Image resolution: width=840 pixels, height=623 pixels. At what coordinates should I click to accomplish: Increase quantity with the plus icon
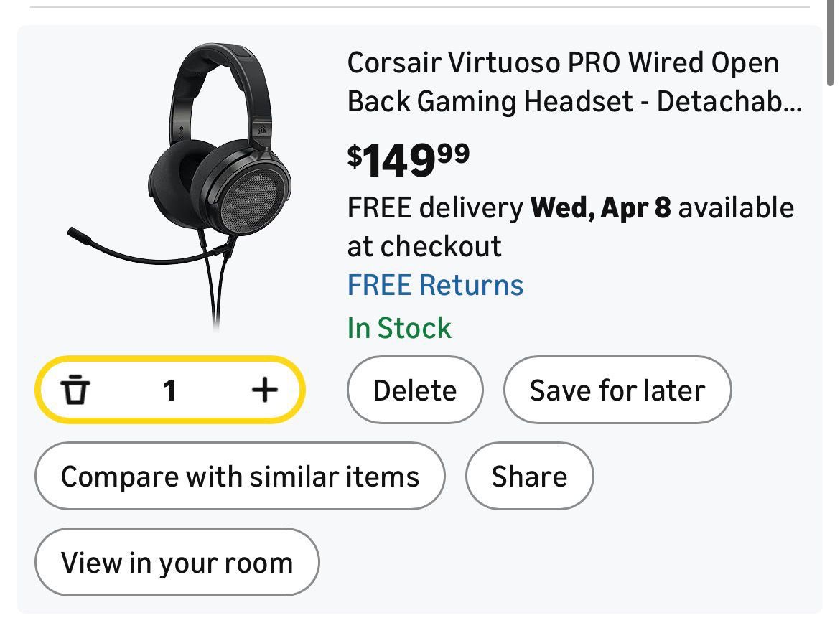point(264,390)
